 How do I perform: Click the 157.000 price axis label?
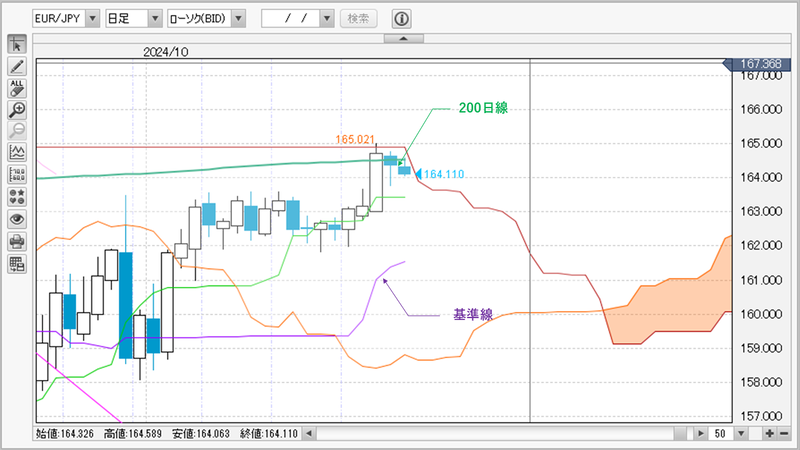click(761, 416)
